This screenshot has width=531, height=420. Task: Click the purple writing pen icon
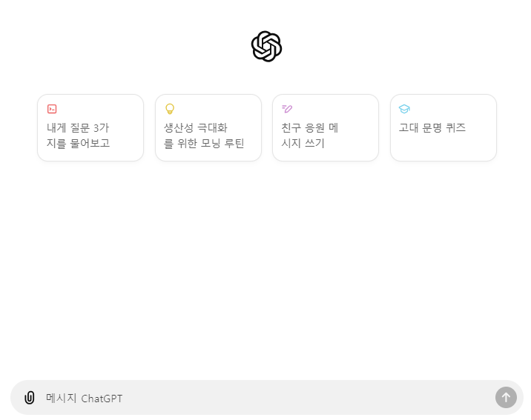point(287,109)
